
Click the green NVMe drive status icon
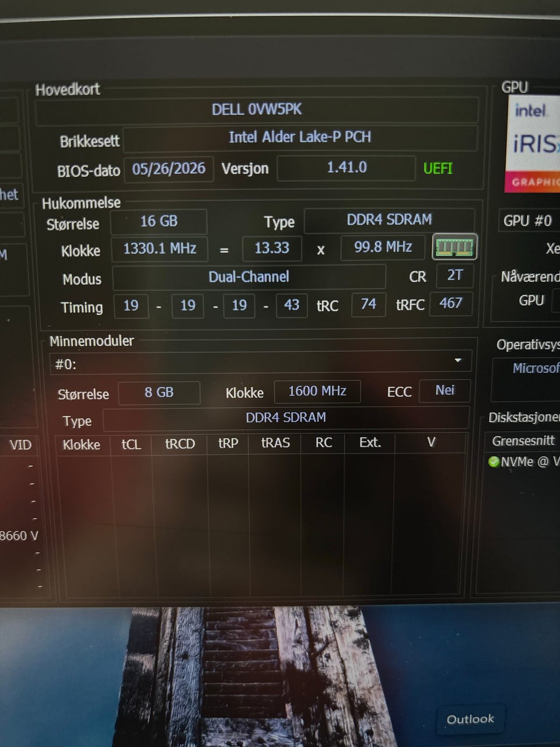tap(494, 462)
